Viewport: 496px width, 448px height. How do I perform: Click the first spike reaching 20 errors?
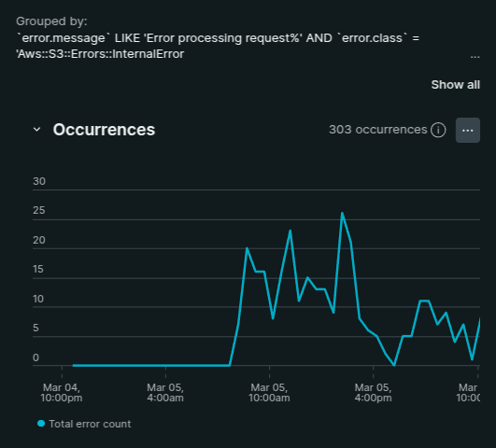pyautogui.click(x=247, y=248)
